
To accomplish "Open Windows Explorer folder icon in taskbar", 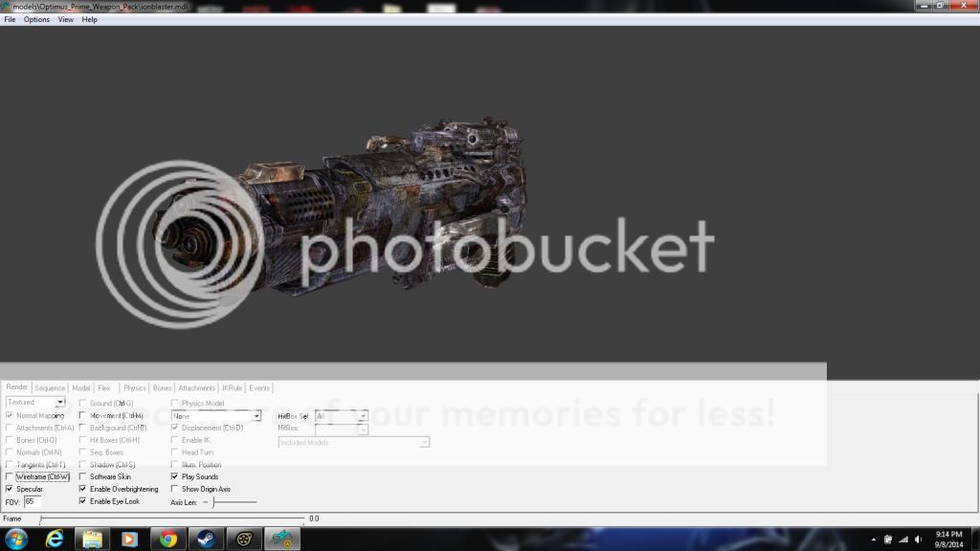I will 92,539.
